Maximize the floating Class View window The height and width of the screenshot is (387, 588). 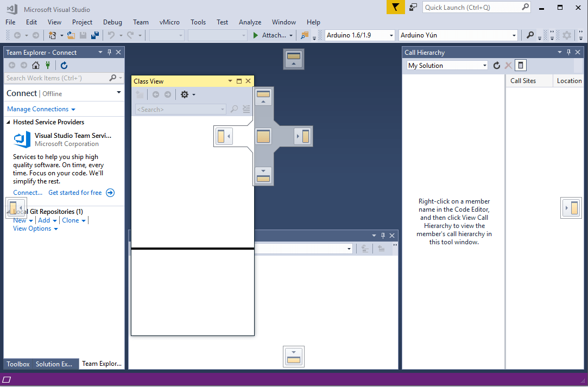239,81
